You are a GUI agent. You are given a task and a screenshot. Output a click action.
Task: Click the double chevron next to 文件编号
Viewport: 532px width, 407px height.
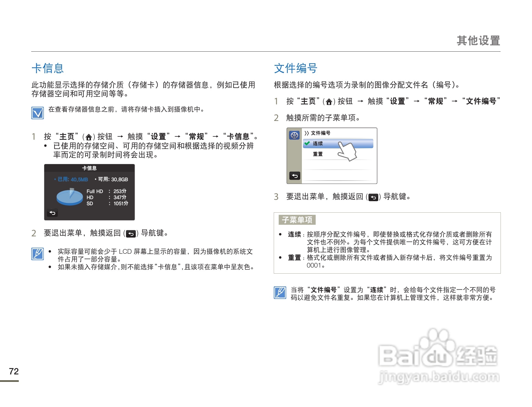click(306, 133)
